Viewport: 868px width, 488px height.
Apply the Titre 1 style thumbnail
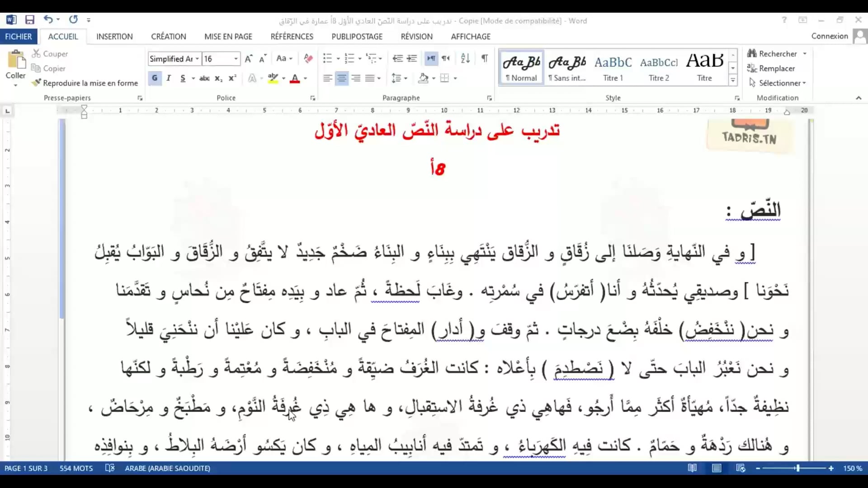pos(613,68)
